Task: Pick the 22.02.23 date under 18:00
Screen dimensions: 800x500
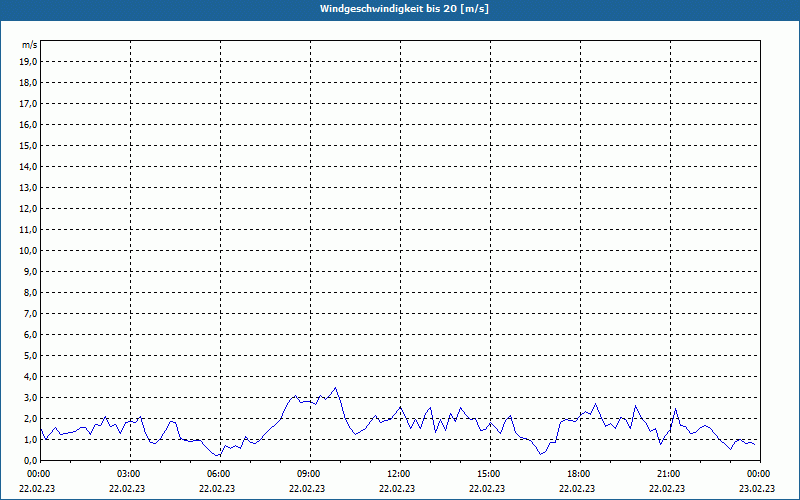Action: pyautogui.click(x=577, y=488)
